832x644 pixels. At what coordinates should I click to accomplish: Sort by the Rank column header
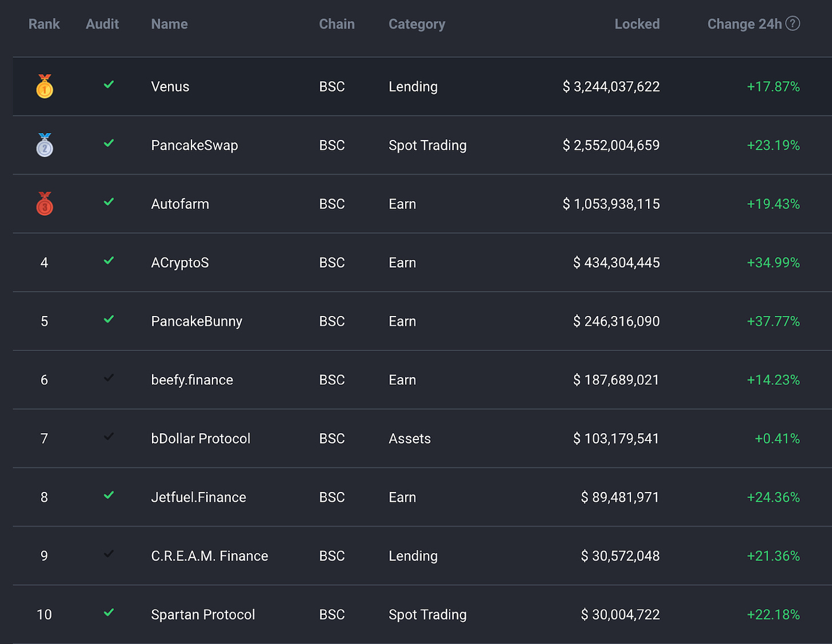click(x=44, y=24)
